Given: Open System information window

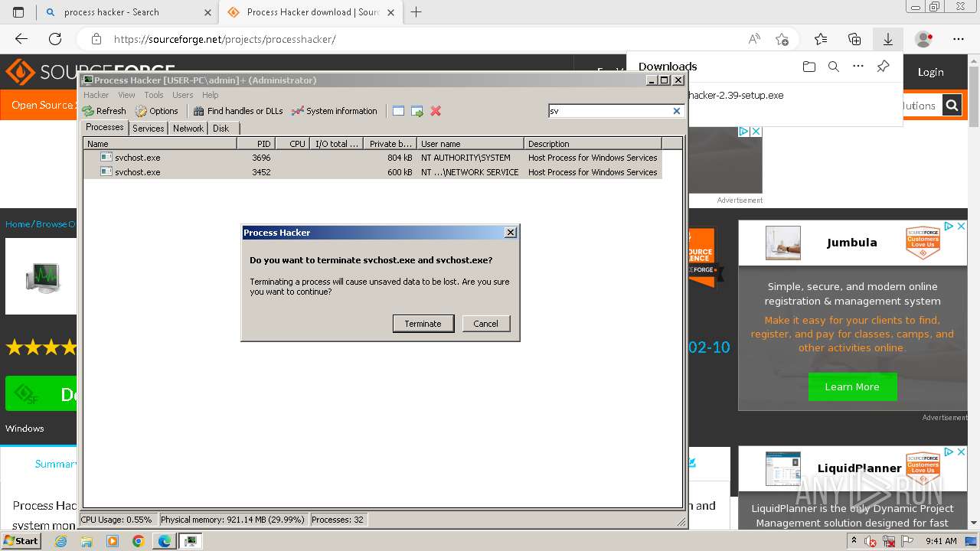Looking at the screenshot, I should [335, 111].
